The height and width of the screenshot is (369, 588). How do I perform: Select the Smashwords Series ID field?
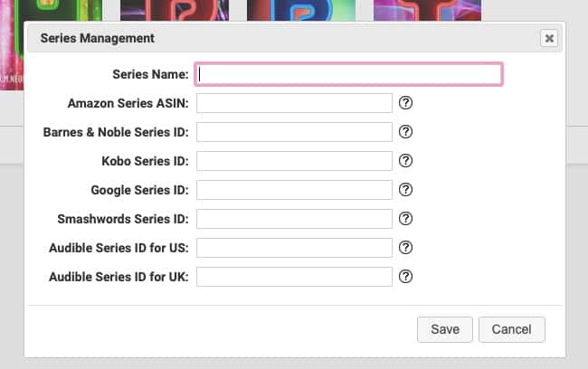coord(294,219)
